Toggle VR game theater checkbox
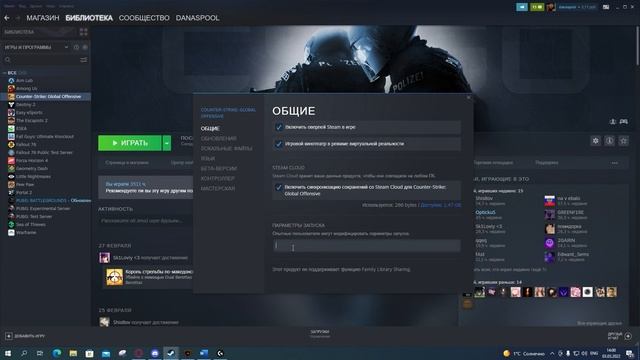This screenshot has height=360, width=640. click(279, 144)
